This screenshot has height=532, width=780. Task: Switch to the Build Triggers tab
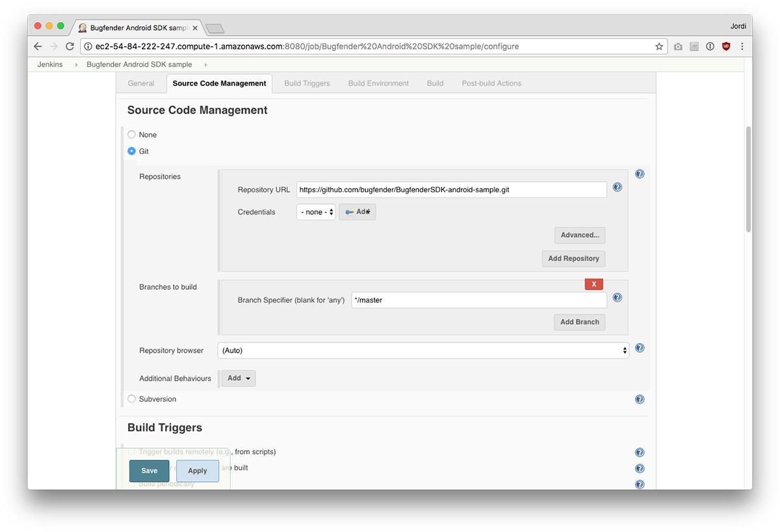[307, 83]
